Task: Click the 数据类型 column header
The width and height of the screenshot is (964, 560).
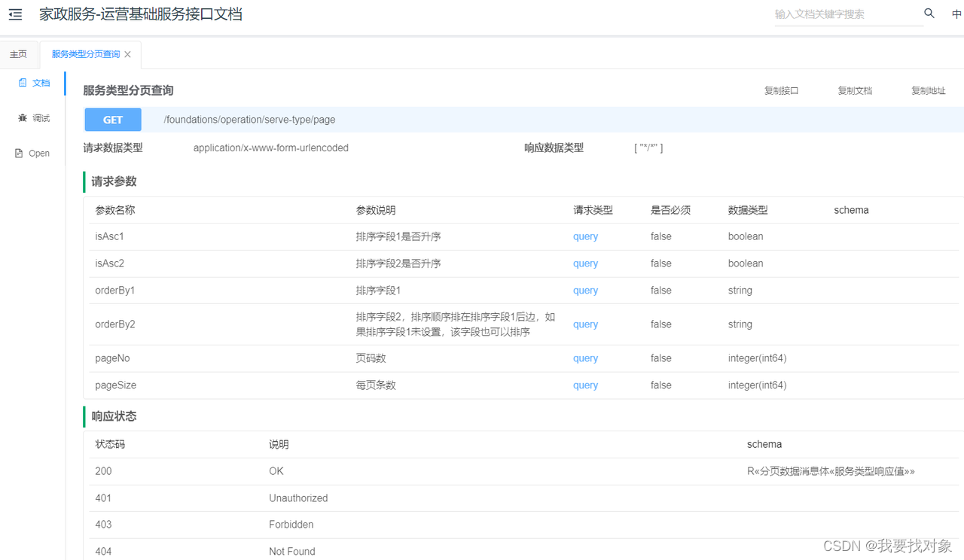Action: pyautogui.click(x=748, y=210)
